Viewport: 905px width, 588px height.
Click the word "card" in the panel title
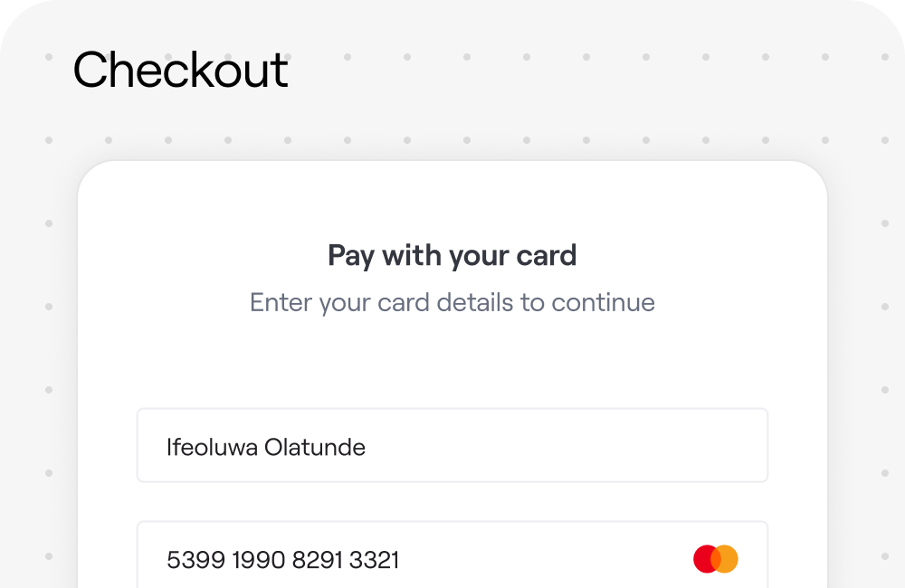(546, 256)
